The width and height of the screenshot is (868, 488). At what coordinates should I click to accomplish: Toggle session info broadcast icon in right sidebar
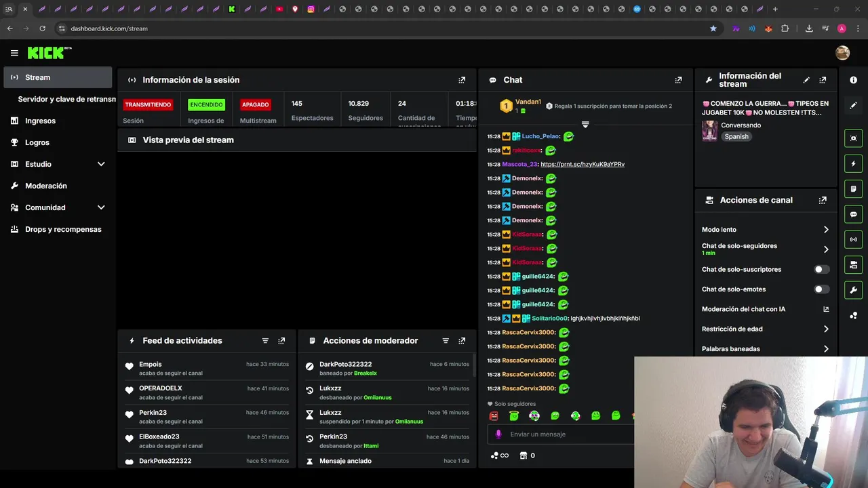point(853,239)
